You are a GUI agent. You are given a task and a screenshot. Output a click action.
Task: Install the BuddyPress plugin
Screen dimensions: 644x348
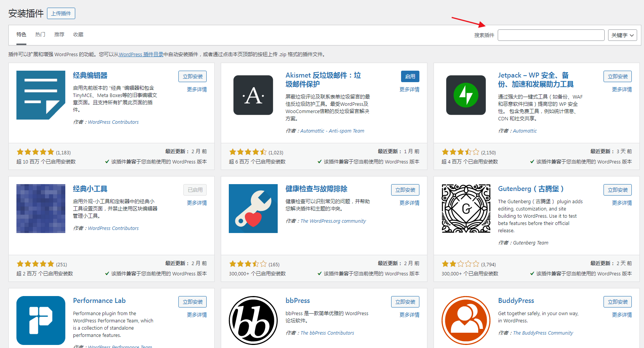click(x=618, y=302)
